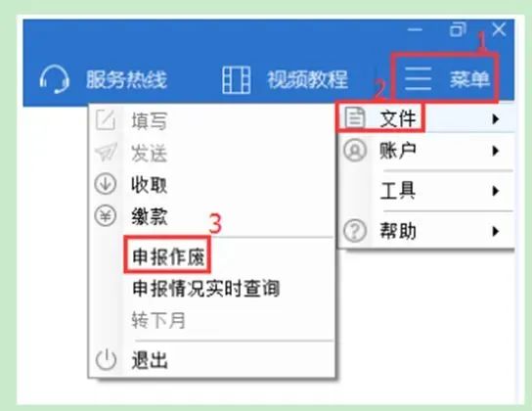This screenshot has height=411, width=532.
Task: Click the document icon beside 文件
Action: coord(355,117)
